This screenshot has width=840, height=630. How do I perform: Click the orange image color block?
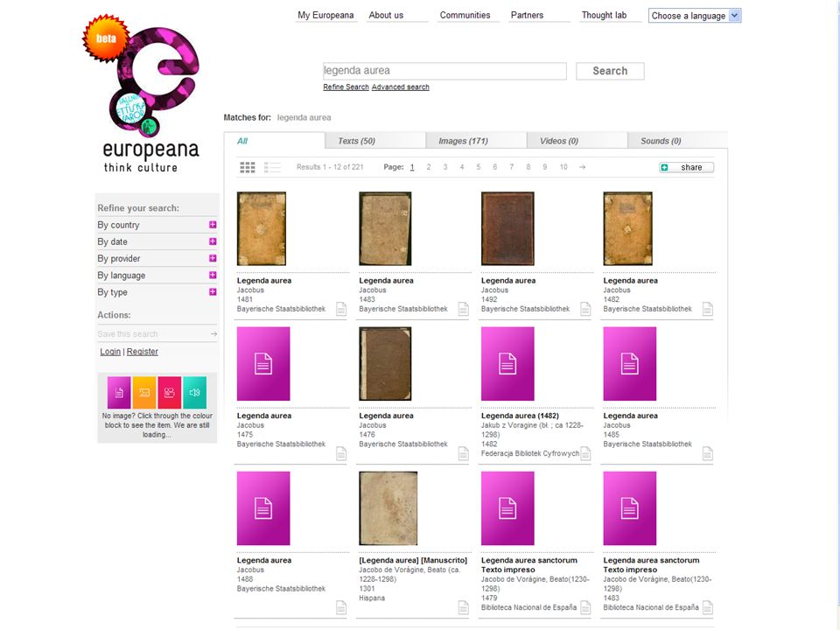click(x=144, y=392)
